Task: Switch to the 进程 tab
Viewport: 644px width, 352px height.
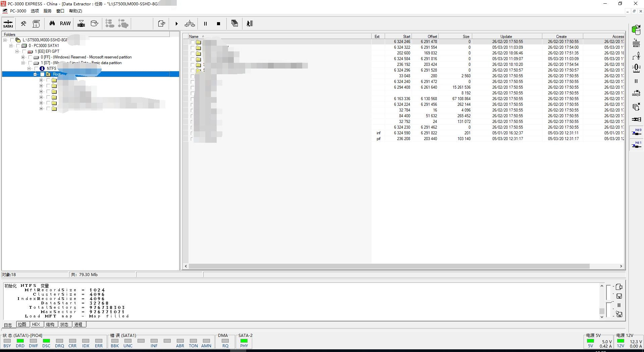Action: click(78, 324)
